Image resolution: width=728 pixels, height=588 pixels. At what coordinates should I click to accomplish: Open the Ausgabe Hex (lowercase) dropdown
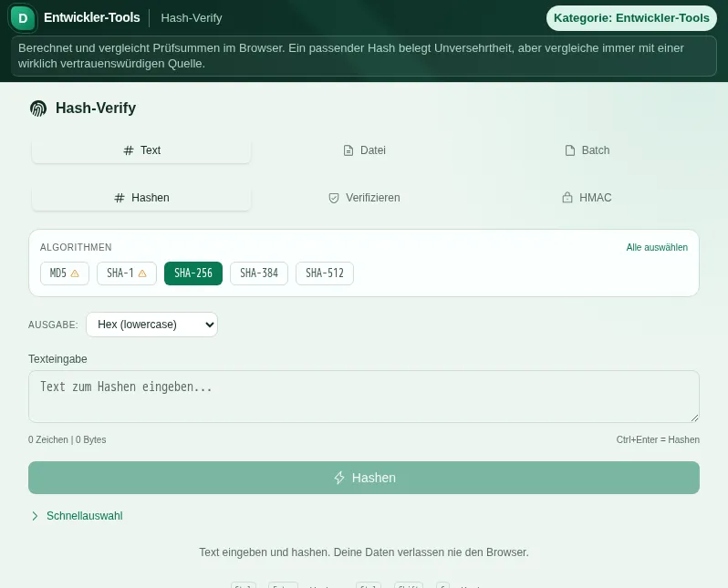151,325
